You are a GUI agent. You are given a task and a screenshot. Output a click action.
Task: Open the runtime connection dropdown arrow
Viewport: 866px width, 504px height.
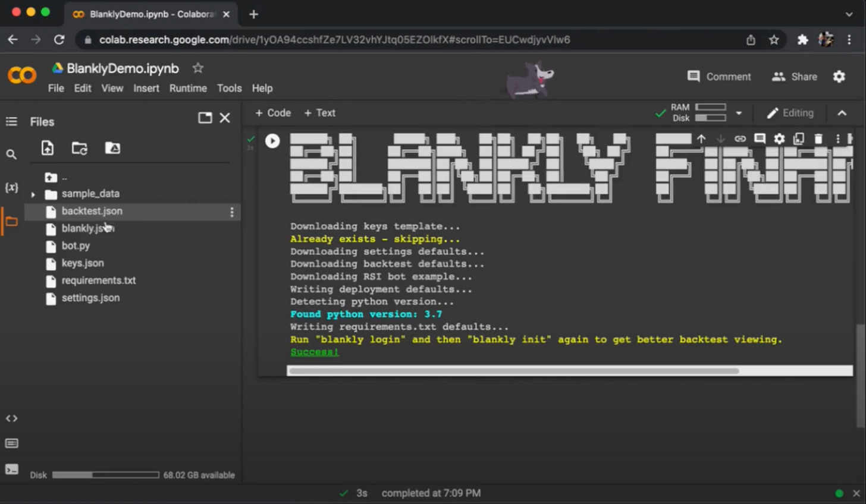click(x=739, y=113)
